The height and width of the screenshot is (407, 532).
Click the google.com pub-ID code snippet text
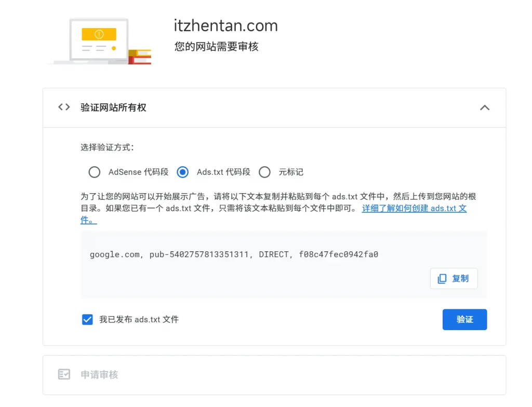pos(234,254)
